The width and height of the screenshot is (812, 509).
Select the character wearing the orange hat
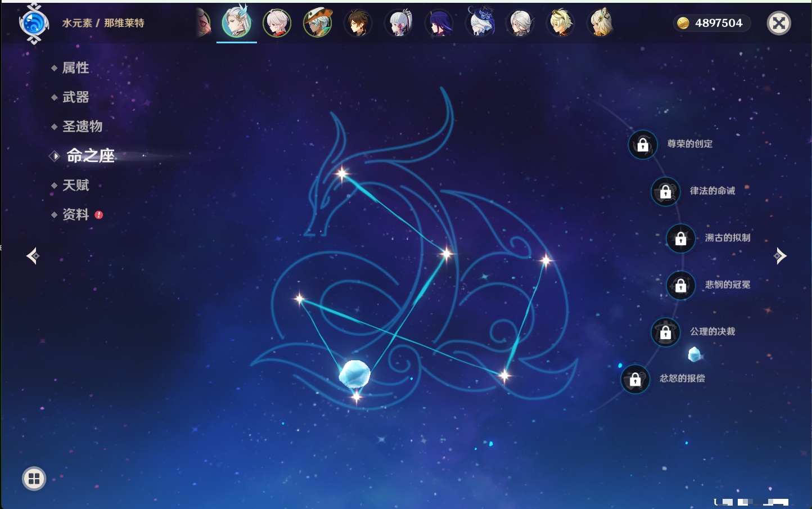[x=318, y=23]
